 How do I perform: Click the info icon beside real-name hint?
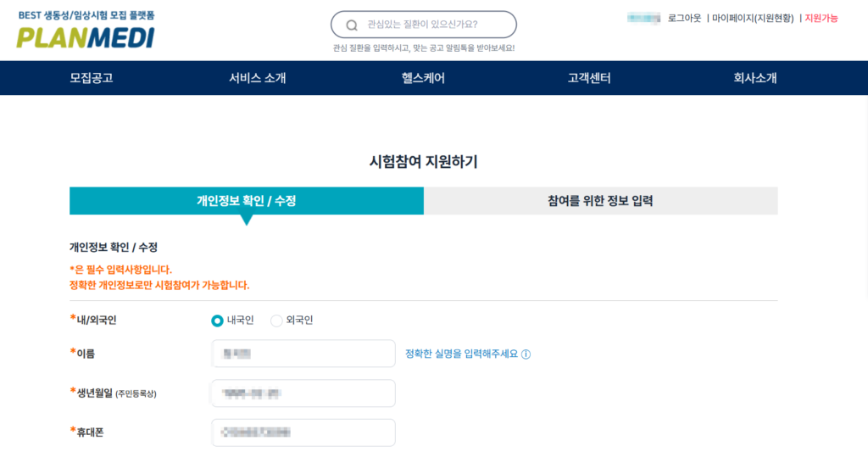point(526,354)
